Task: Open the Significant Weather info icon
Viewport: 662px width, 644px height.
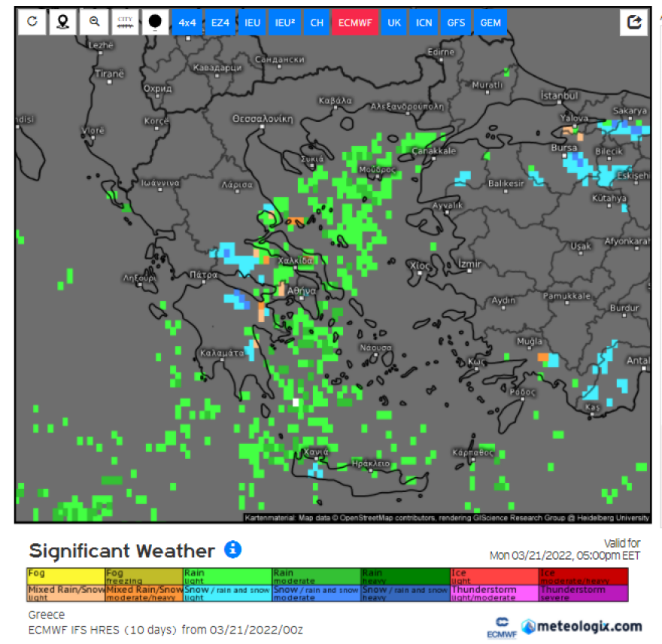Action: (233, 549)
